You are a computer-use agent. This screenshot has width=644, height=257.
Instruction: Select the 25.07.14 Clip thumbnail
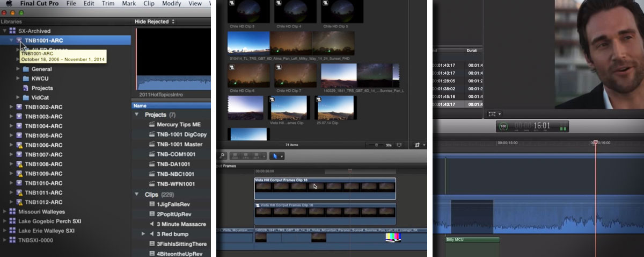[x=334, y=108]
